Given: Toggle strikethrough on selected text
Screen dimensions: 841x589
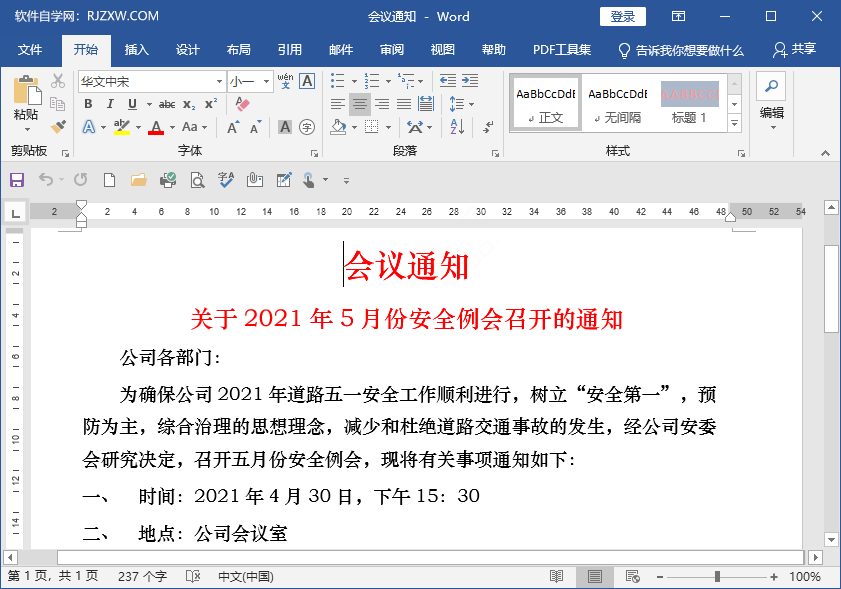Looking at the screenshot, I should coord(167,104).
